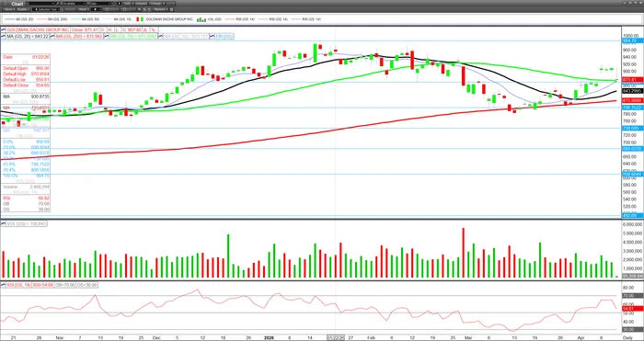Toggle the % change box in label row
The width and height of the screenshot is (644, 341).
coord(153,30)
